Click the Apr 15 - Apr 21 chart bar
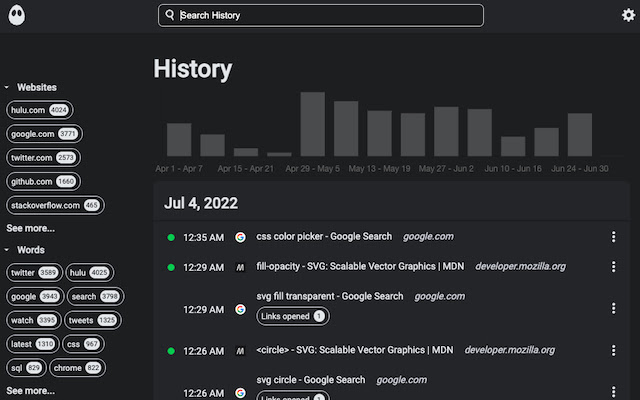This screenshot has height=400, width=640. pos(246,152)
